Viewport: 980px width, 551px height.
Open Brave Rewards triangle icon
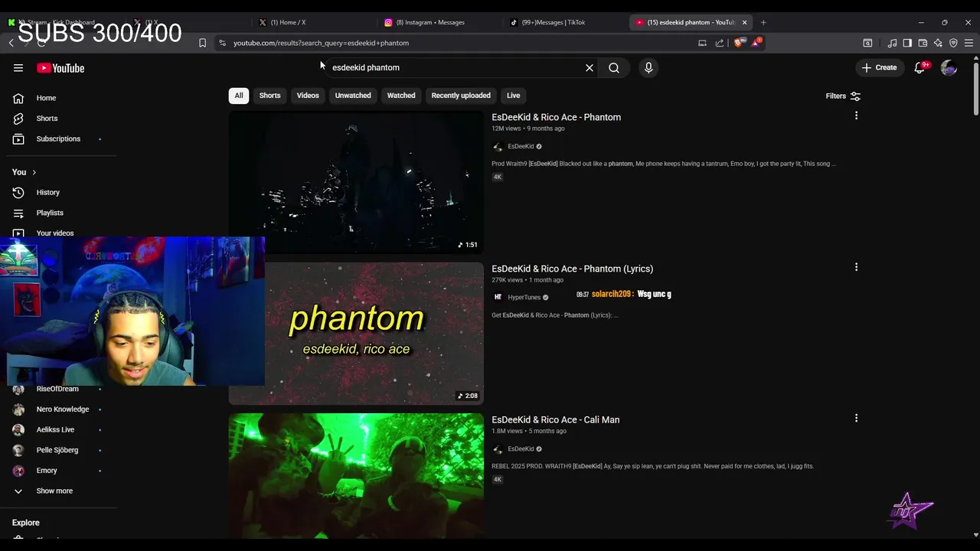(x=756, y=42)
